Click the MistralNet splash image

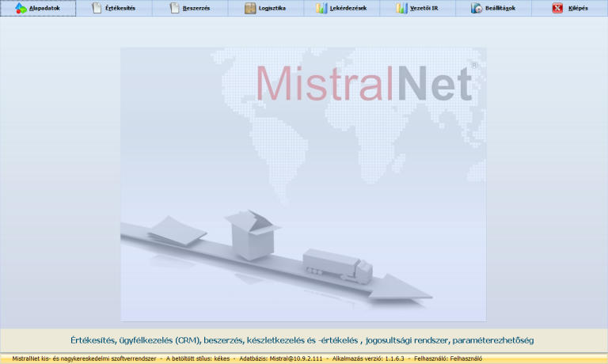point(303,184)
